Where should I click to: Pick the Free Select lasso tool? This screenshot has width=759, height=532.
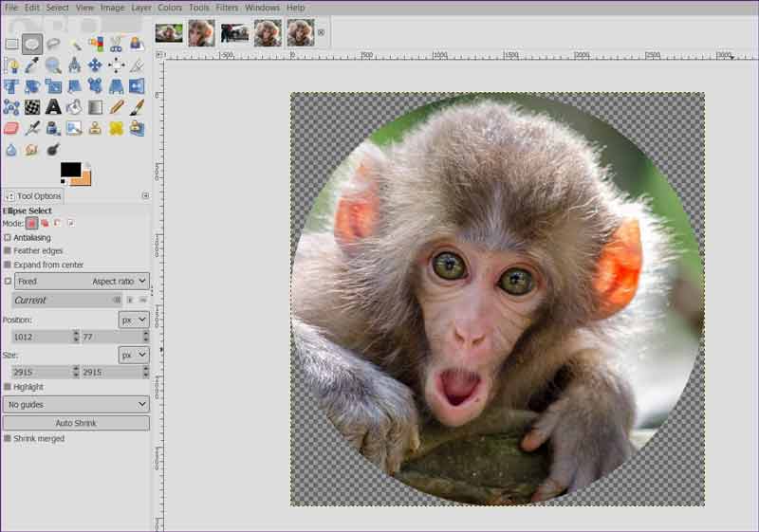(x=53, y=44)
